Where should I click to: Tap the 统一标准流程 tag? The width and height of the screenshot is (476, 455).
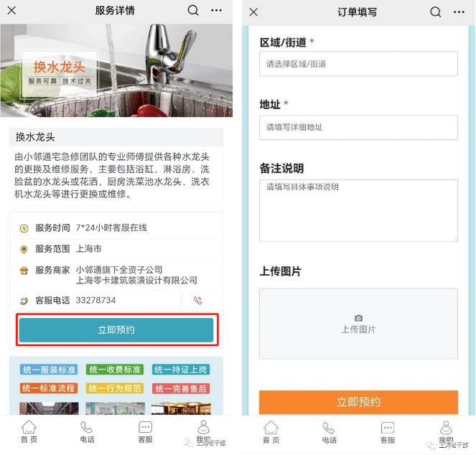pos(49,388)
